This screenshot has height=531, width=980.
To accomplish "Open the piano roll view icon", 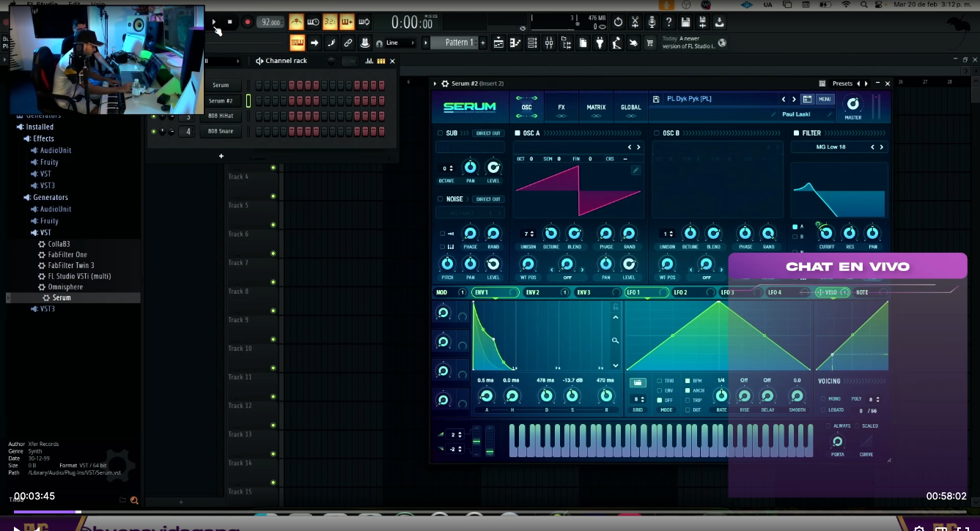I will [x=515, y=43].
